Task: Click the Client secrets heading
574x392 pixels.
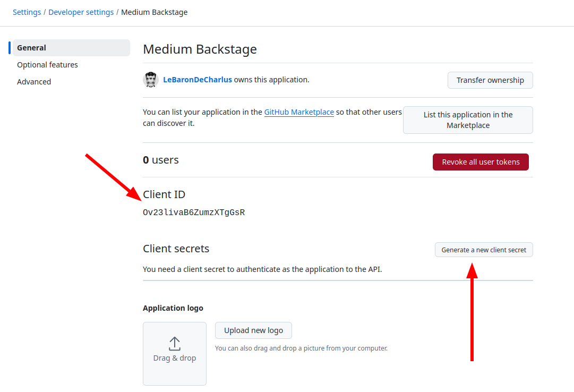Action: 176,249
